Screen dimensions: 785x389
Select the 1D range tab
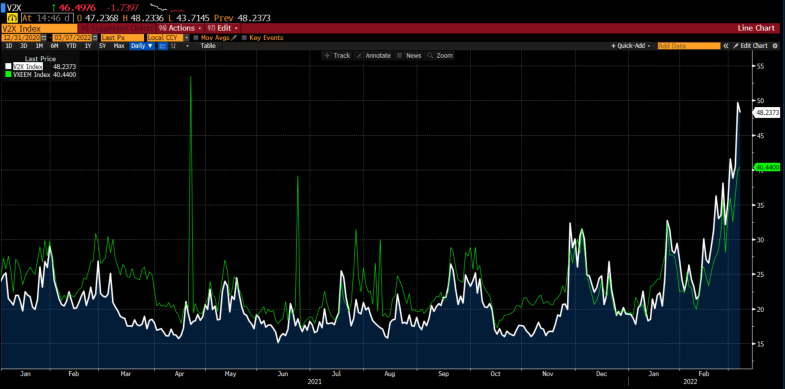(9, 46)
